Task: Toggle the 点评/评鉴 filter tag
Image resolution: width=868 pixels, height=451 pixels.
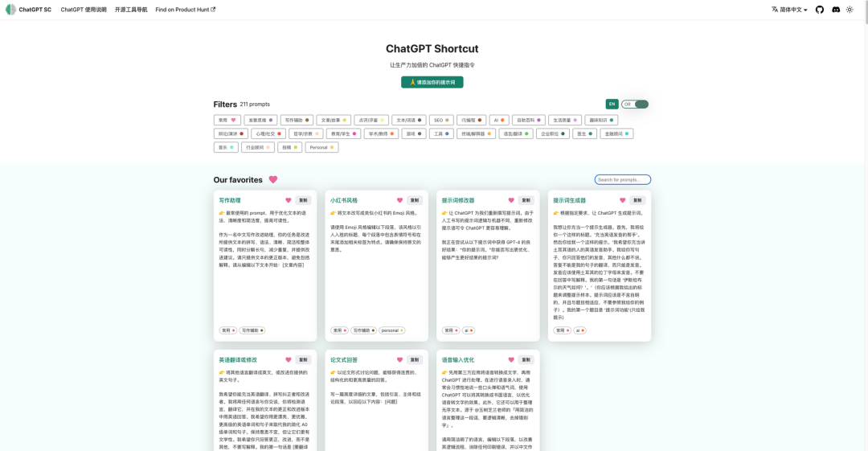Action: click(x=371, y=120)
